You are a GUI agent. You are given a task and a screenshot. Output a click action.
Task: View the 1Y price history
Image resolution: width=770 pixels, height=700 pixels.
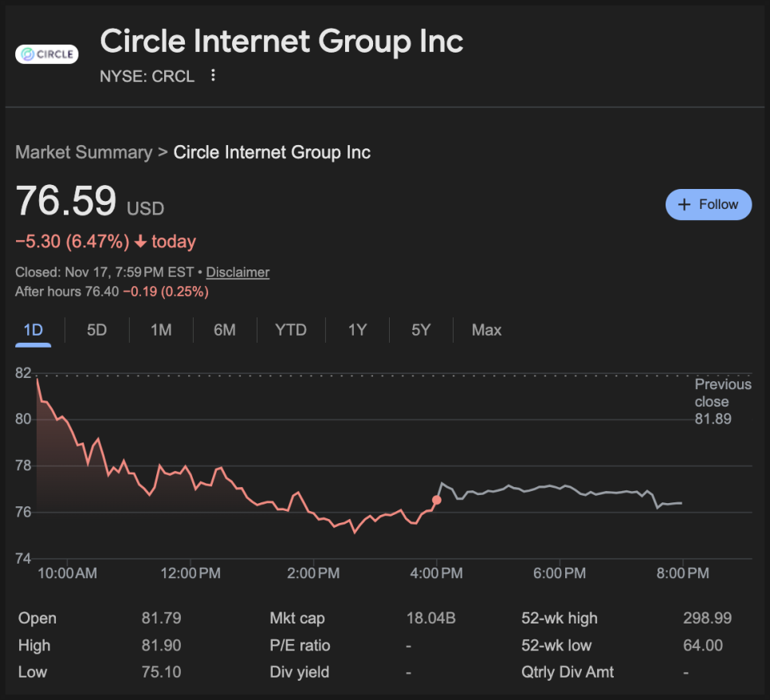[x=357, y=330]
